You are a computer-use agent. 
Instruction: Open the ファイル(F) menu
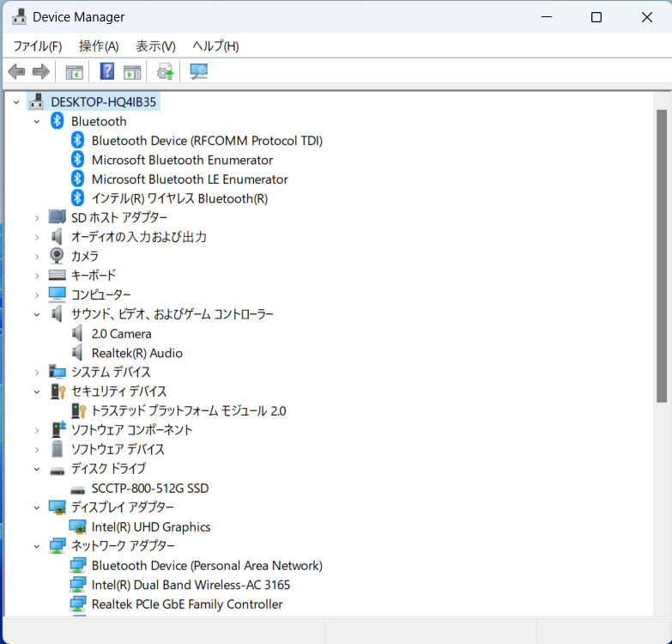[x=37, y=46]
